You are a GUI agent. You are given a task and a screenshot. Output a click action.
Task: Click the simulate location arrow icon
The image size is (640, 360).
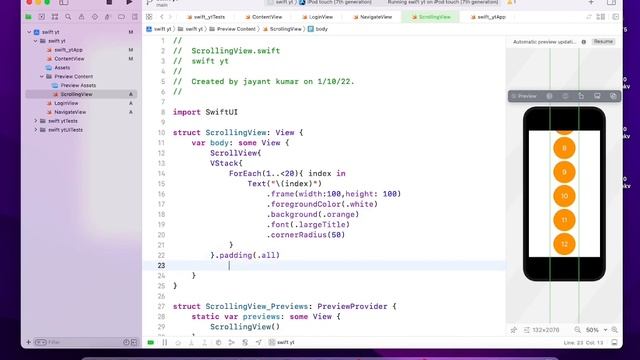pyautogui.click(x=258, y=342)
